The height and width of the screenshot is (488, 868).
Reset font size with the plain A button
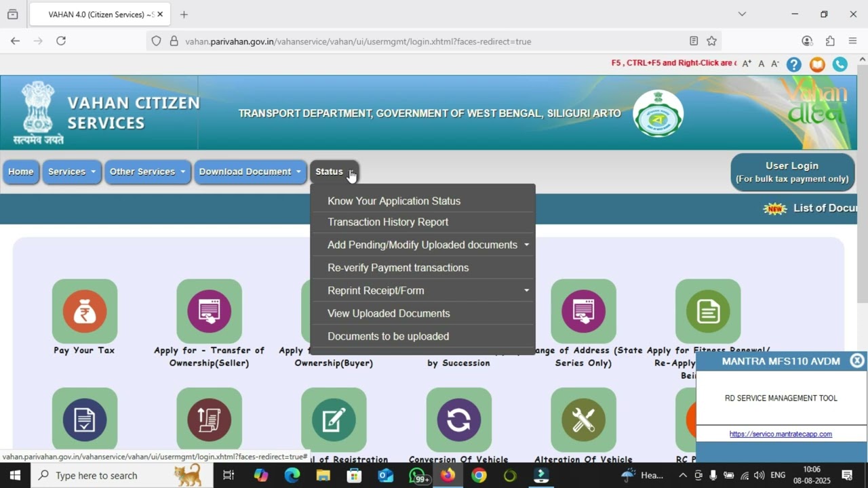click(762, 64)
